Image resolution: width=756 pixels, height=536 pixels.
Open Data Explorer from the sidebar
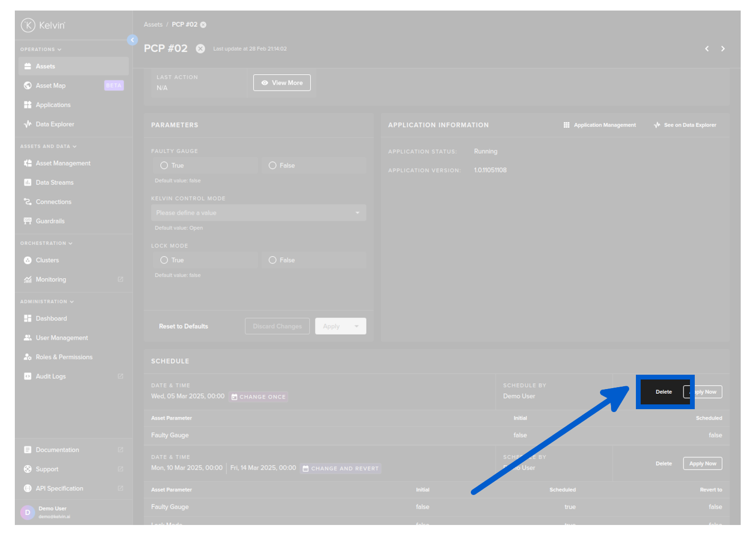pos(55,124)
